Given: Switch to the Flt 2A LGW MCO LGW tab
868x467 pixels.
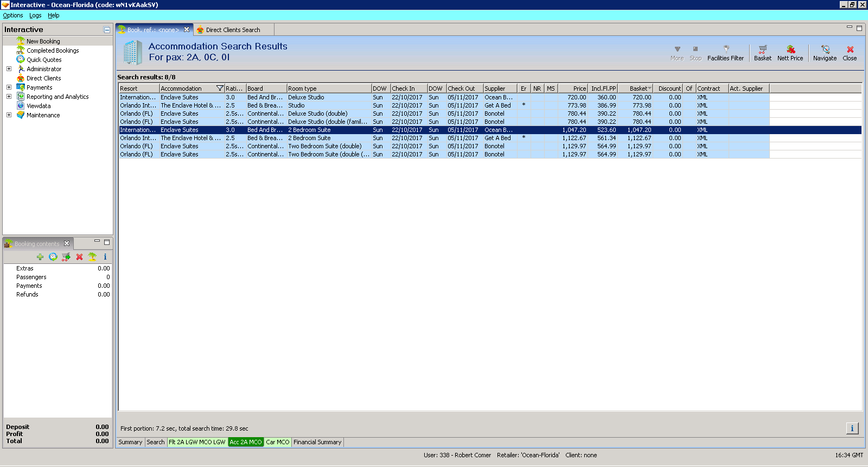Looking at the screenshot, I should pos(197,442).
